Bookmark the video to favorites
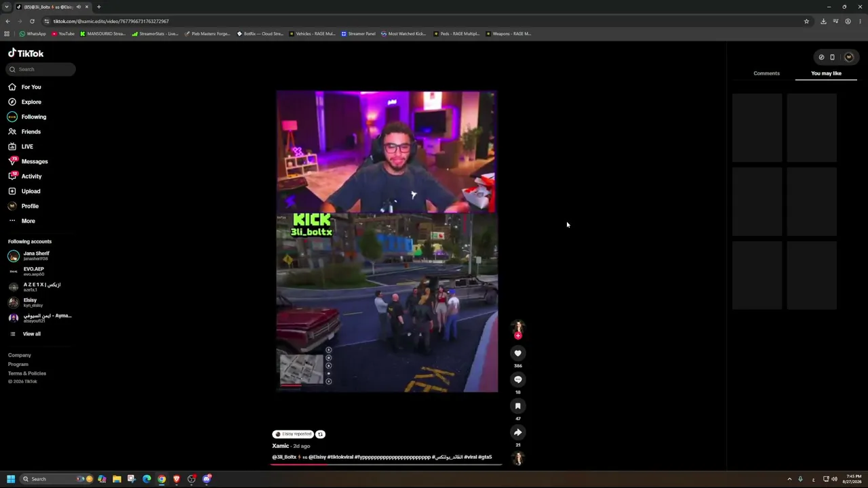Screen dimensions: 868x488 coord(517,406)
